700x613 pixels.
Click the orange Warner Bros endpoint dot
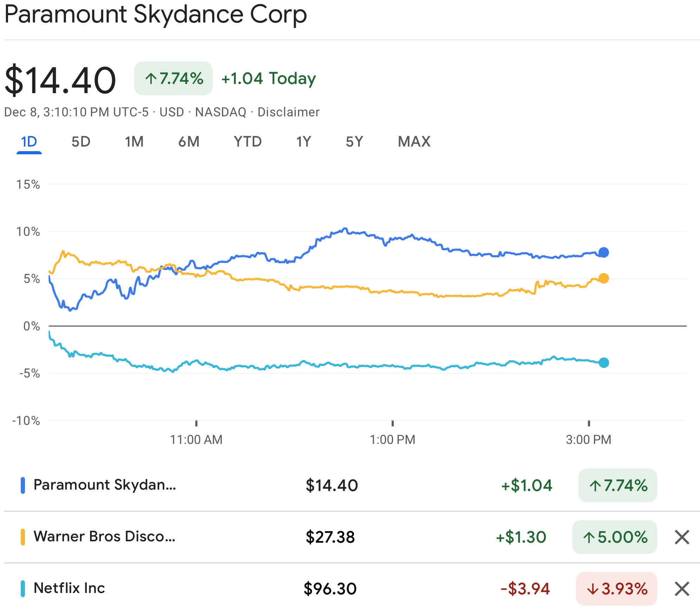603,278
